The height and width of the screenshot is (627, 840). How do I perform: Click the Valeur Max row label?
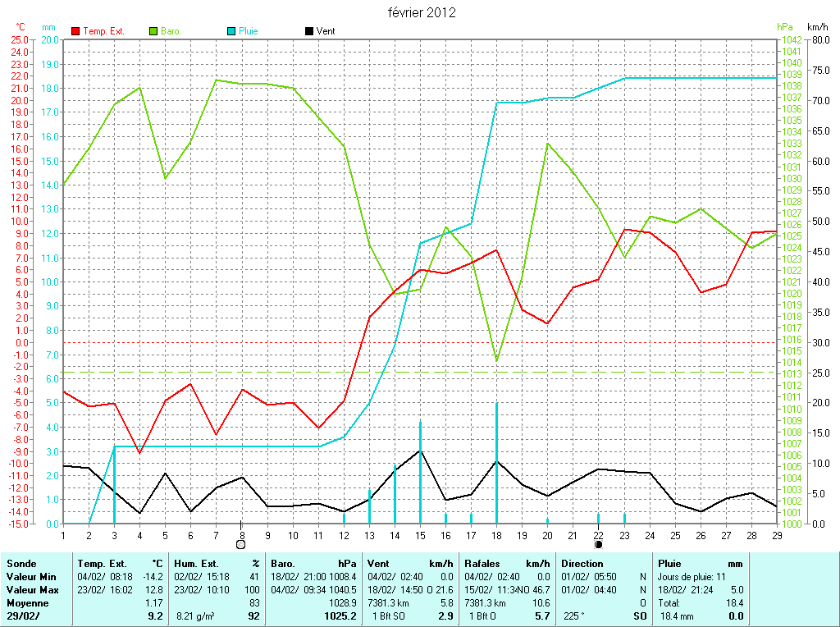[x=33, y=590]
